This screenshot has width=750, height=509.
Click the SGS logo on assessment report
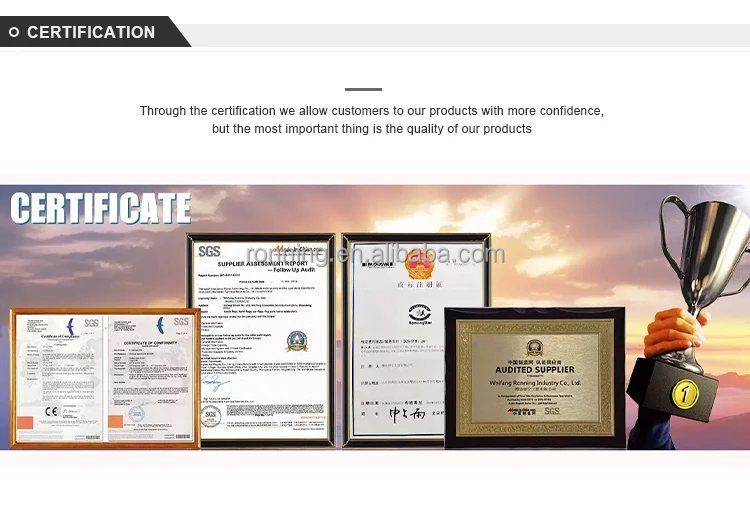point(209,251)
